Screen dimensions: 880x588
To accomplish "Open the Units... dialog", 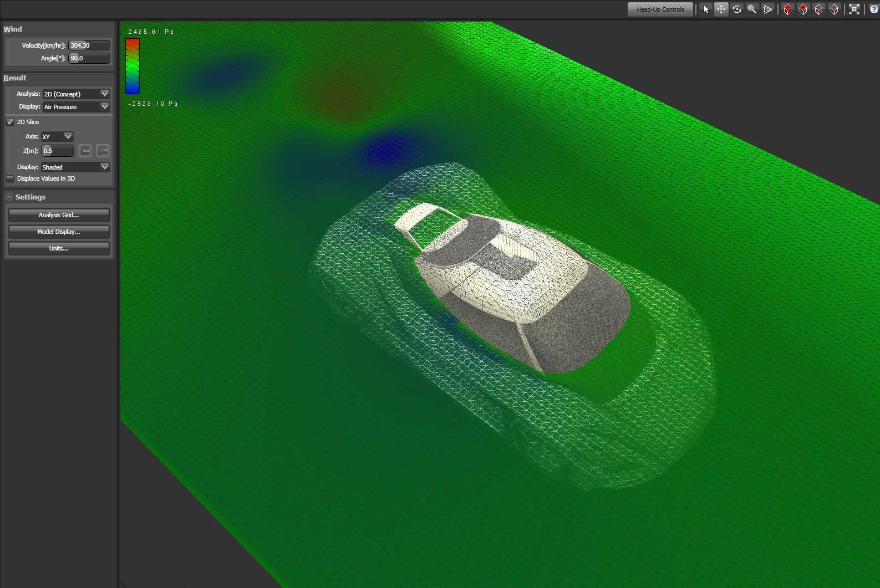I will [x=59, y=248].
